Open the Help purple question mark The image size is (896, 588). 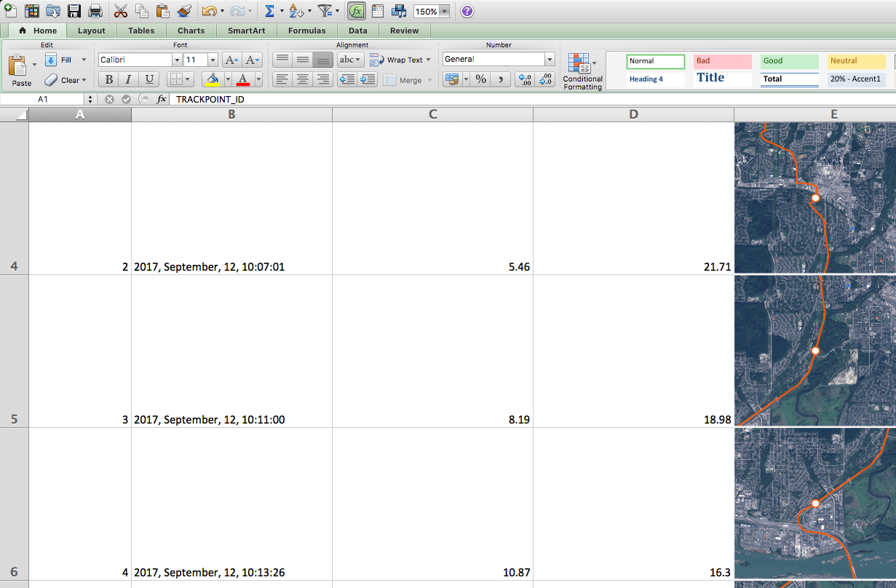(x=467, y=11)
